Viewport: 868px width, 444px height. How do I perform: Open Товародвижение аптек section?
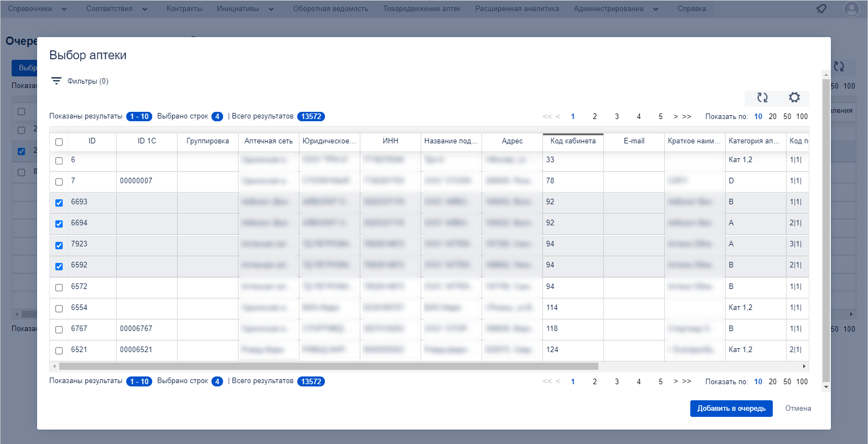click(422, 9)
